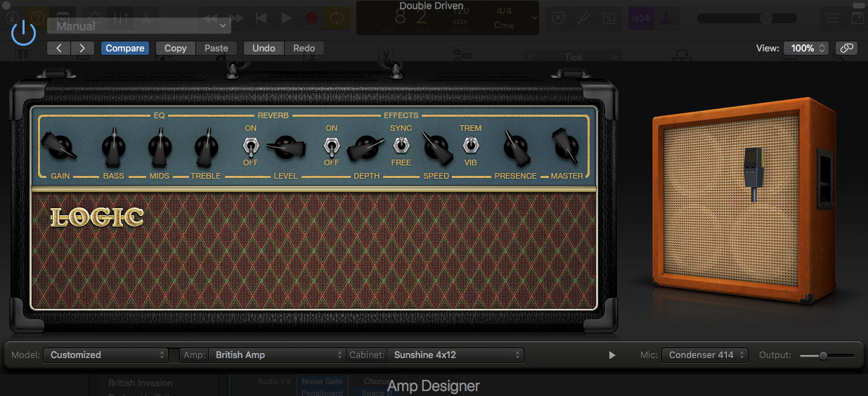
Task: Open the View 100% size dropdown
Action: (806, 49)
